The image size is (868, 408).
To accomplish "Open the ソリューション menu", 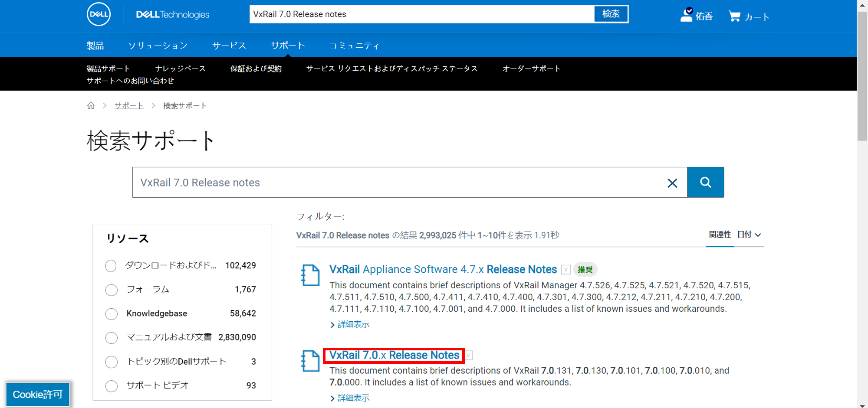I will click(x=158, y=46).
